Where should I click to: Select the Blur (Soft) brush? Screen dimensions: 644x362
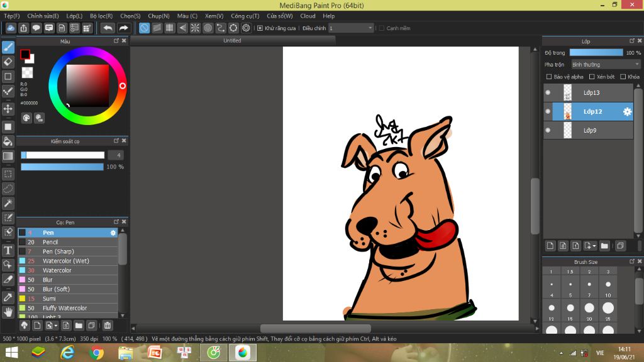pyautogui.click(x=68, y=289)
